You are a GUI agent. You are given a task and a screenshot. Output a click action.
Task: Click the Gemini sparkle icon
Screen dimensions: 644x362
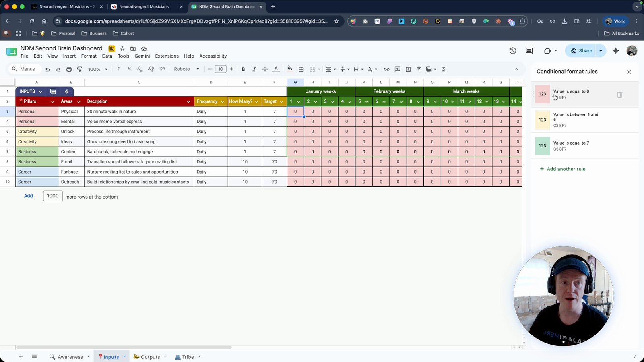click(616, 51)
